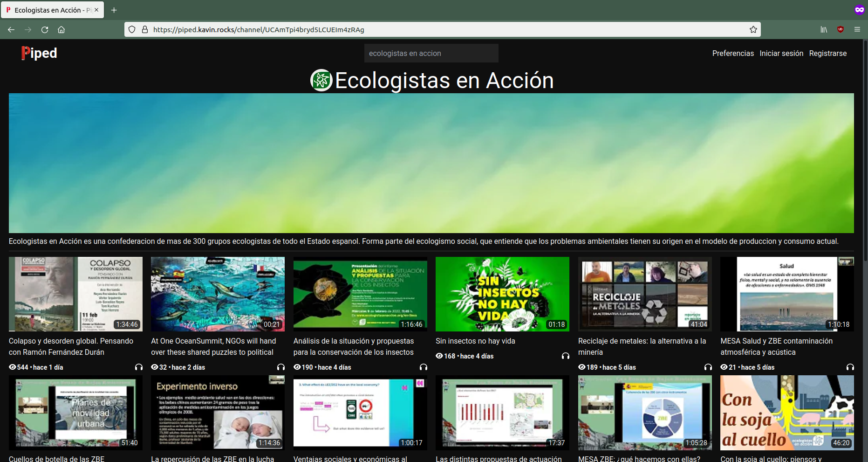Click the thumbnail lasting 1:00:17

coord(360,413)
